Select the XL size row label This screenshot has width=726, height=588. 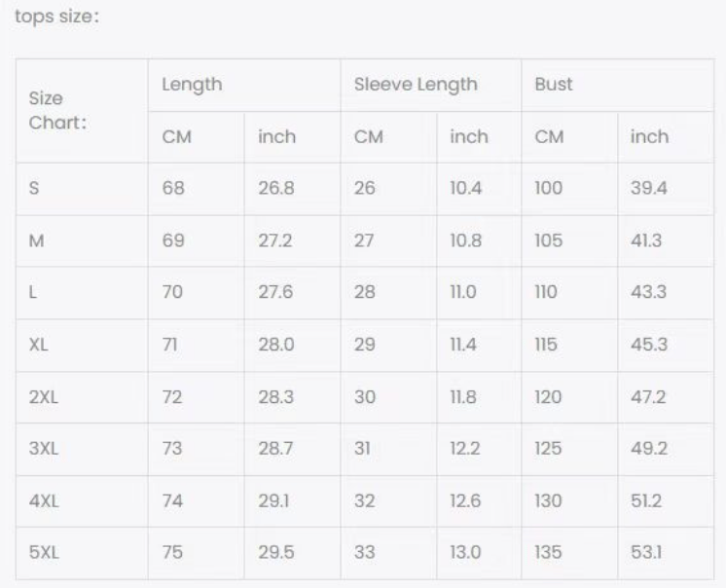38,345
